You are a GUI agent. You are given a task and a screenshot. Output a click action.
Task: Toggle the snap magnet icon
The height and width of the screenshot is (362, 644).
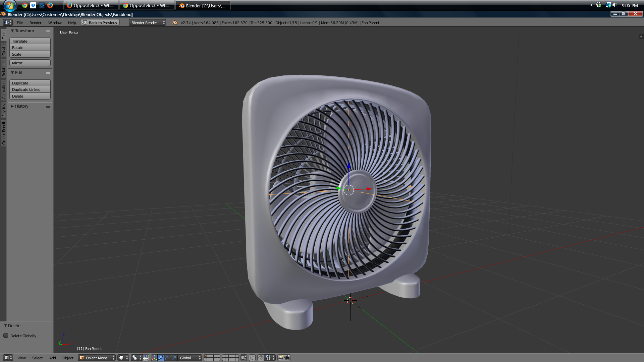pos(261,358)
